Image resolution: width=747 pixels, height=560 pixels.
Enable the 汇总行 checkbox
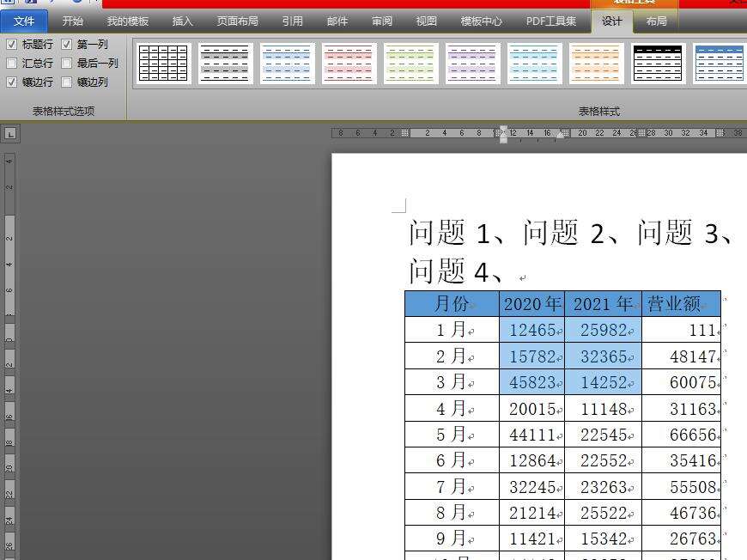click(11, 64)
